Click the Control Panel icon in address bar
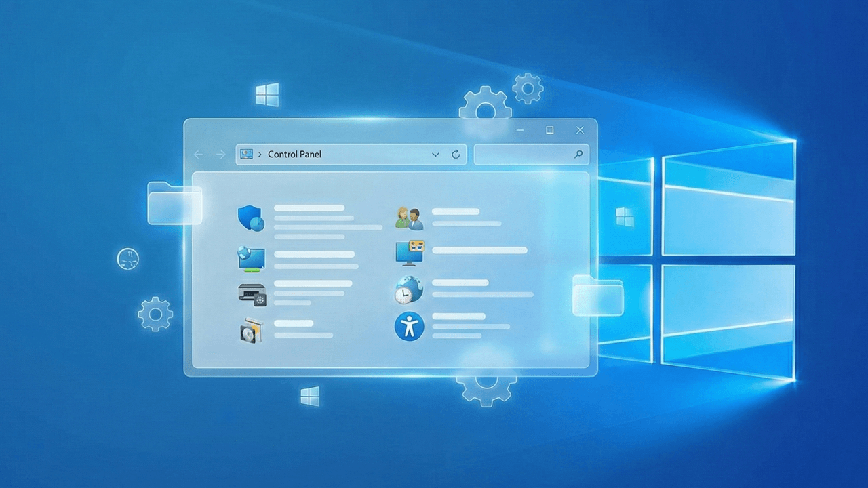 (x=247, y=154)
